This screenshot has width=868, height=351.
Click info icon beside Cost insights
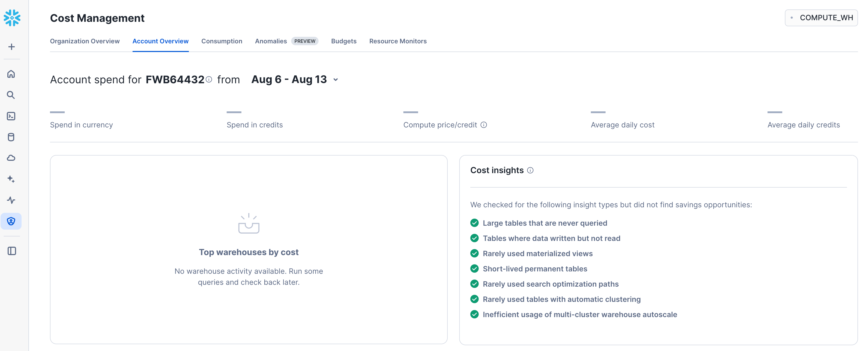(530, 170)
